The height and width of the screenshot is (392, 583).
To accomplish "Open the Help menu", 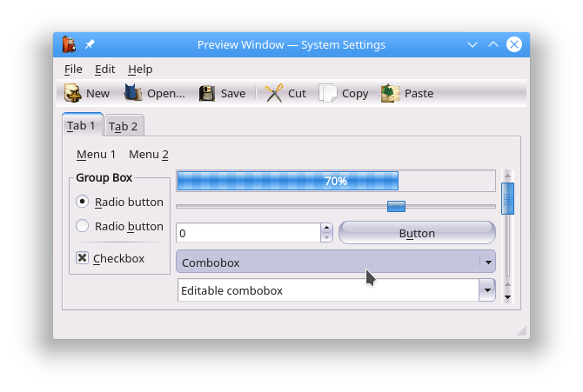I will tap(140, 70).
